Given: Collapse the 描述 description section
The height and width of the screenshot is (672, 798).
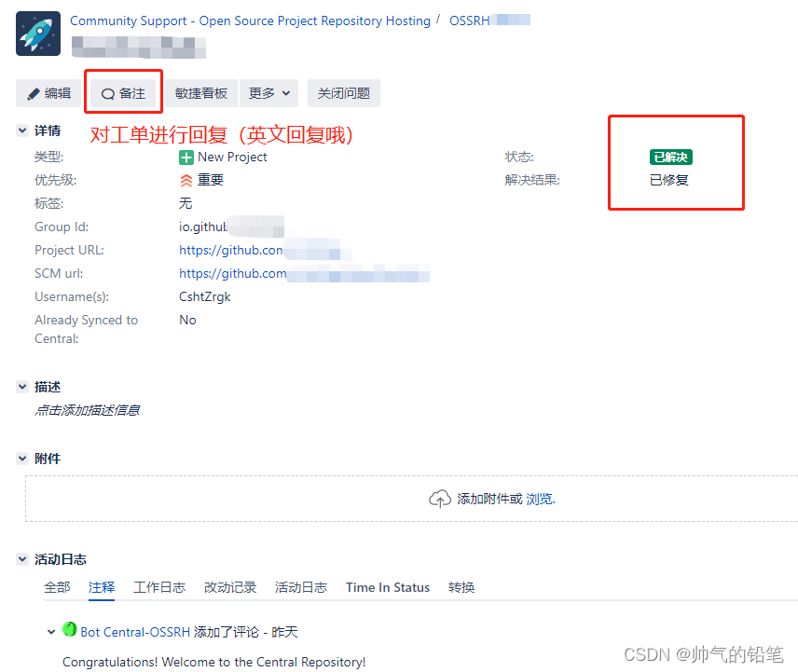Looking at the screenshot, I should [x=22, y=387].
